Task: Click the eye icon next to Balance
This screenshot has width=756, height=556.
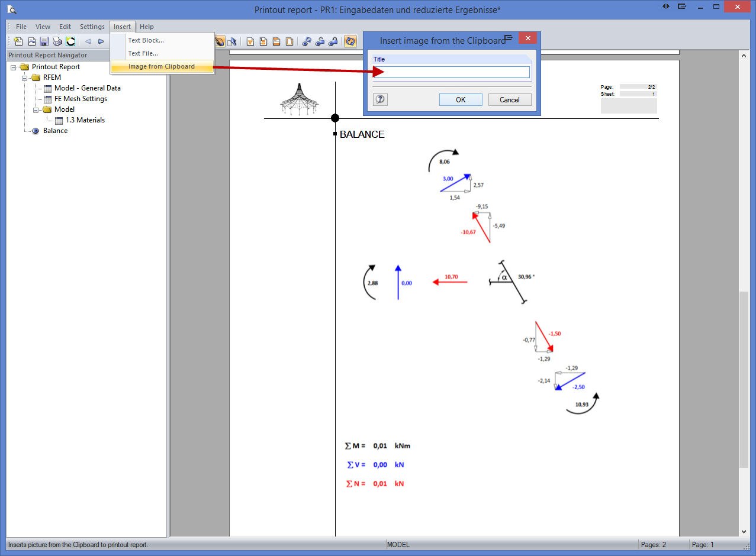Action: (x=36, y=131)
